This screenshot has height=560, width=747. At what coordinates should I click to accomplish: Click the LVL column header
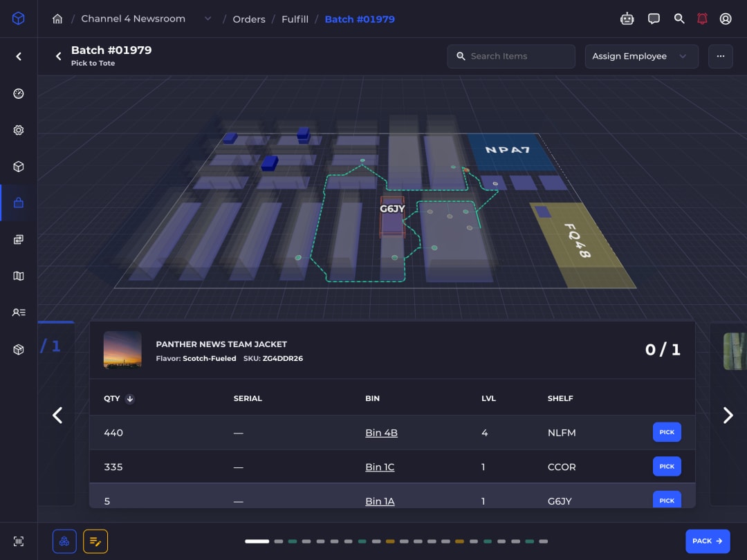[489, 399]
